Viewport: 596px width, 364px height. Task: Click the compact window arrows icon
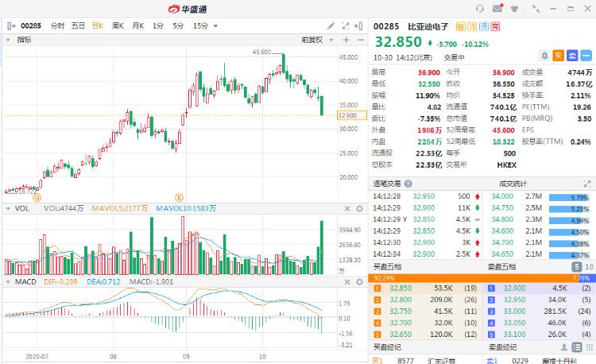[x=536, y=9]
